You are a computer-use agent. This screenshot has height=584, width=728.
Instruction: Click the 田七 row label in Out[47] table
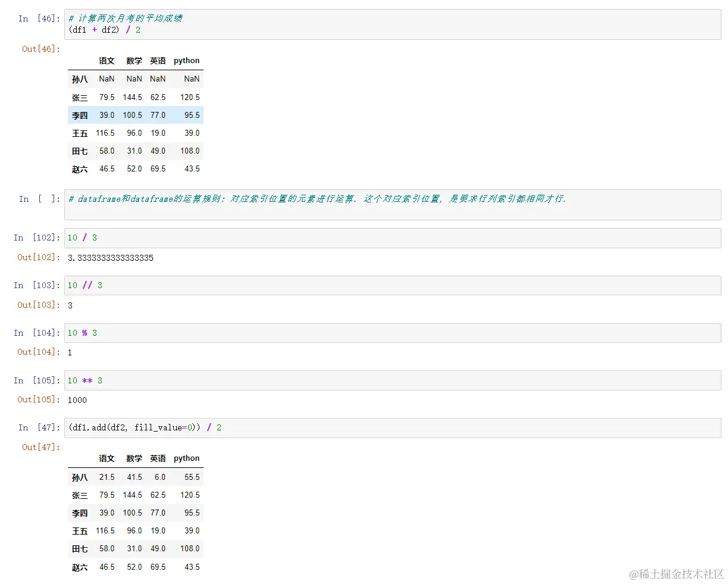(x=80, y=549)
